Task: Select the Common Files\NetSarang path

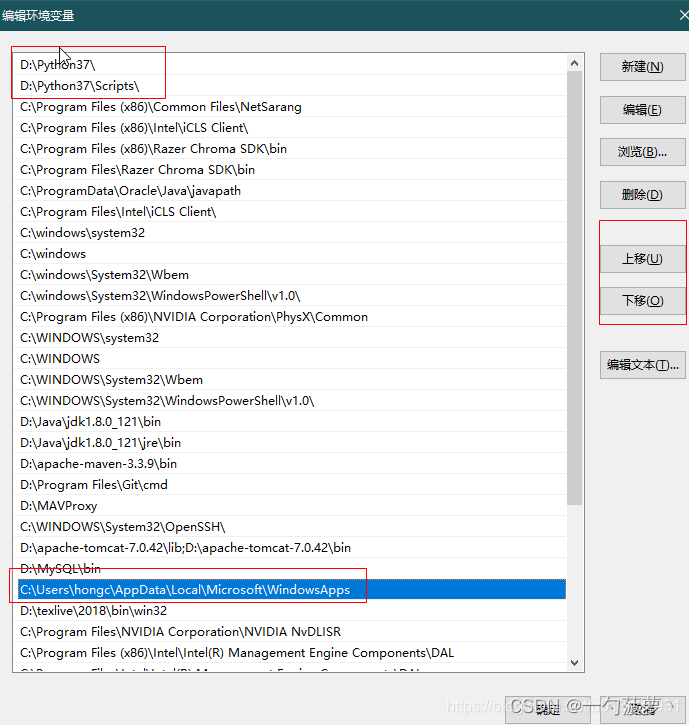Action: (x=289, y=107)
